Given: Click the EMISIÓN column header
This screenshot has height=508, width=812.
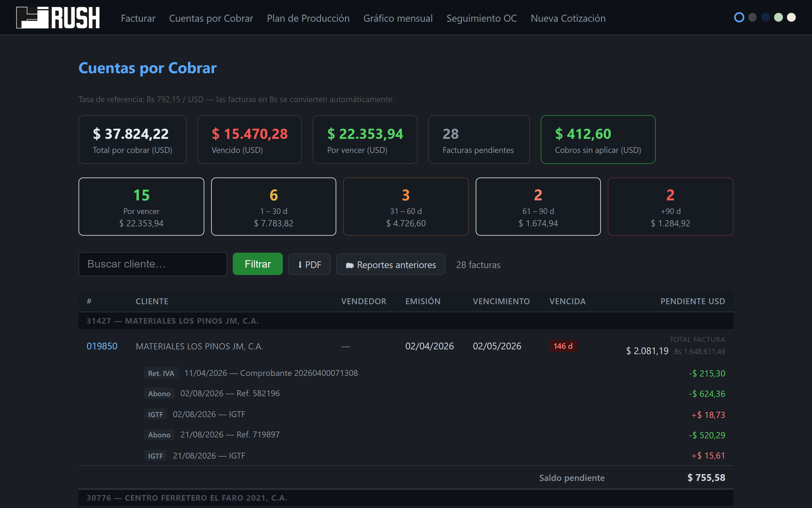Looking at the screenshot, I should pos(423,301).
